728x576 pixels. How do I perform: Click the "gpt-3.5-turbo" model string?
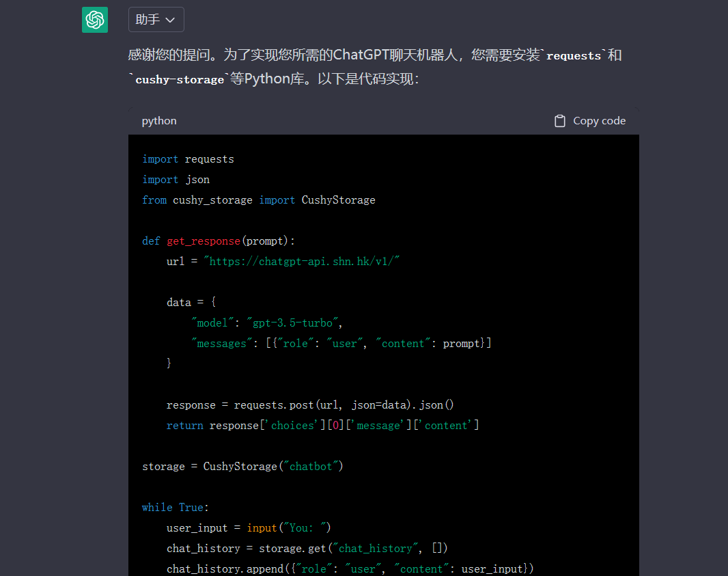click(x=292, y=323)
